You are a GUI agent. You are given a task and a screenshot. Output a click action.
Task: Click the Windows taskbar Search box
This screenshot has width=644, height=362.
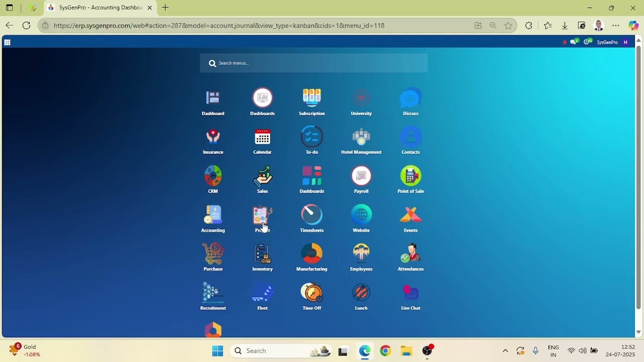tap(280, 350)
